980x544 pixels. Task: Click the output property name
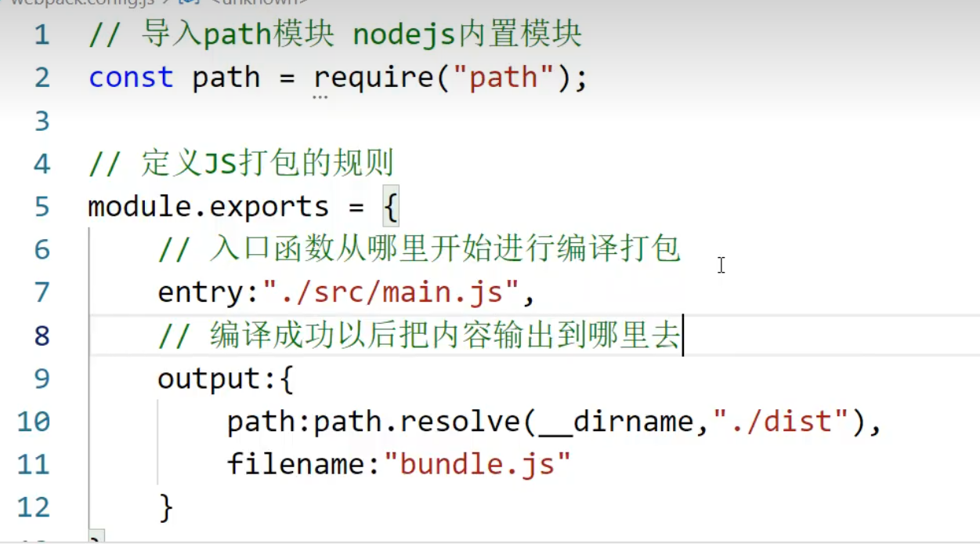click(x=208, y=379)
